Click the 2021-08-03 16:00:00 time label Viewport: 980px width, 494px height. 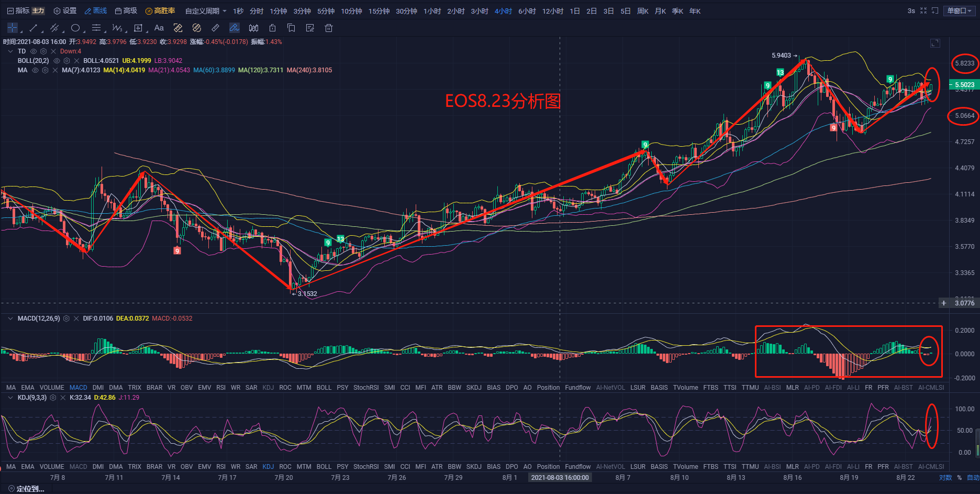(560, 478)
